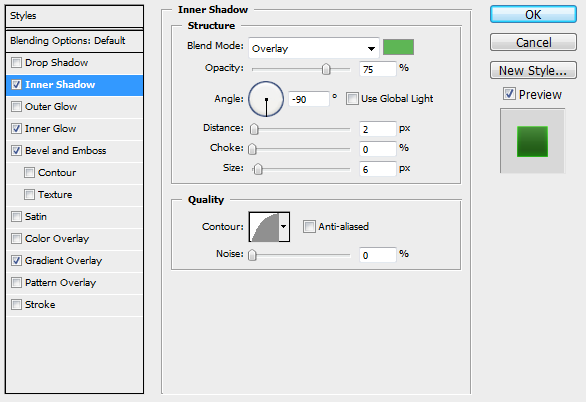The width and height of the screenshot is (586, 402).
Task: Click the Contour curve thumbnail
Action: point(264,226)
